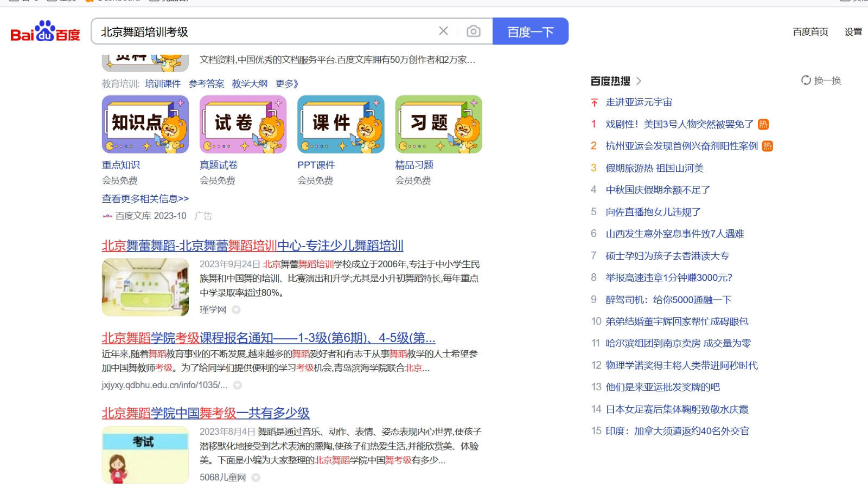Open hot search 戏剧性! 美国3号人物突然被罢免了
Viewport: 868px width, 489px height.
[x=679, y=124]
